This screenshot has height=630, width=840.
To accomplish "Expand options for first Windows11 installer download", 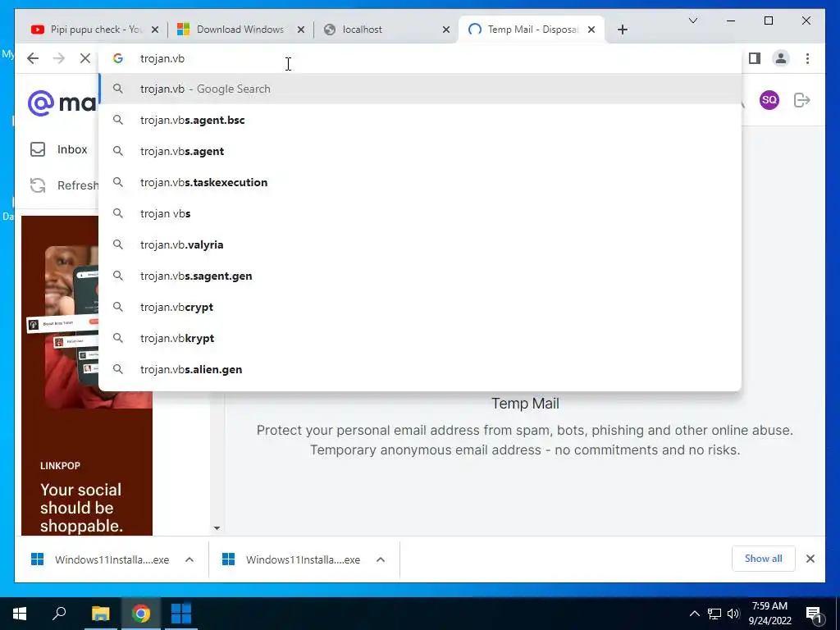I will 189,559.
